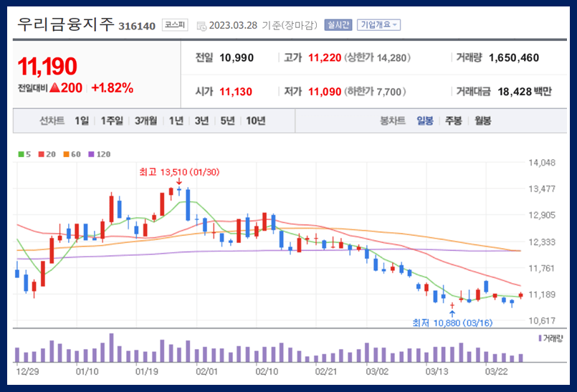Open the 기업개요 dropdown

[x=378, y=25]
